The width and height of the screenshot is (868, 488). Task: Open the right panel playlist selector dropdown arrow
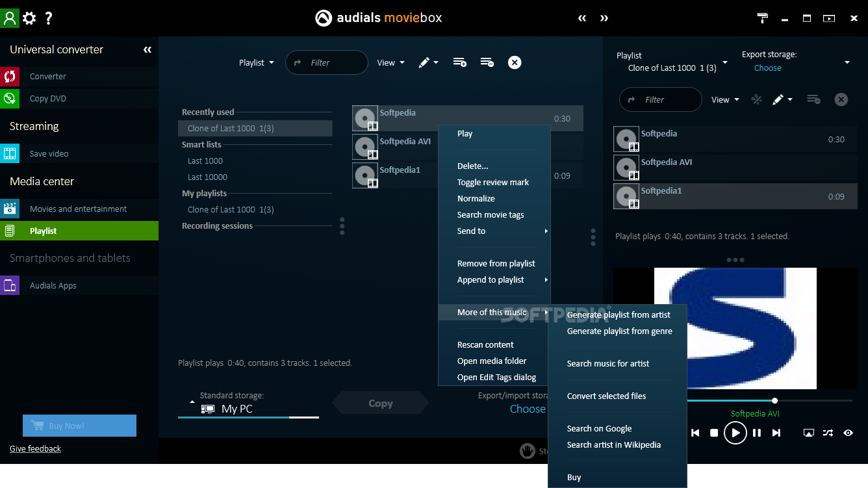[x=725, y=63]
